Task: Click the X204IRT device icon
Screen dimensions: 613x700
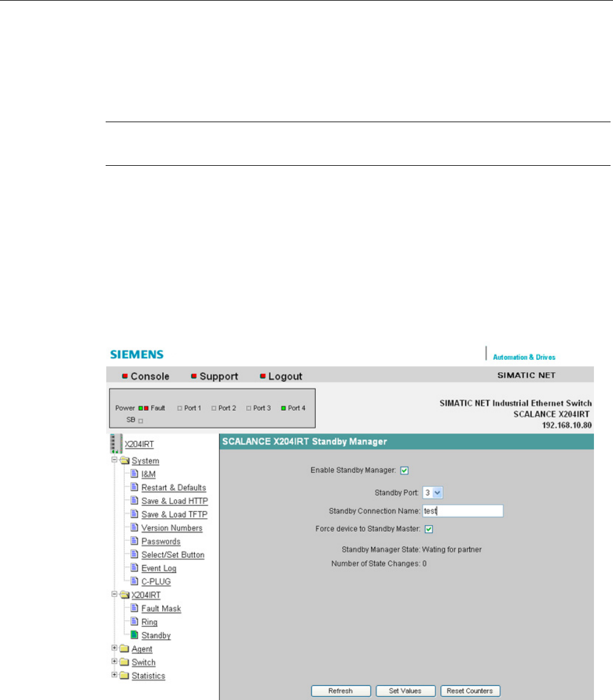Action: pos(115,443)
